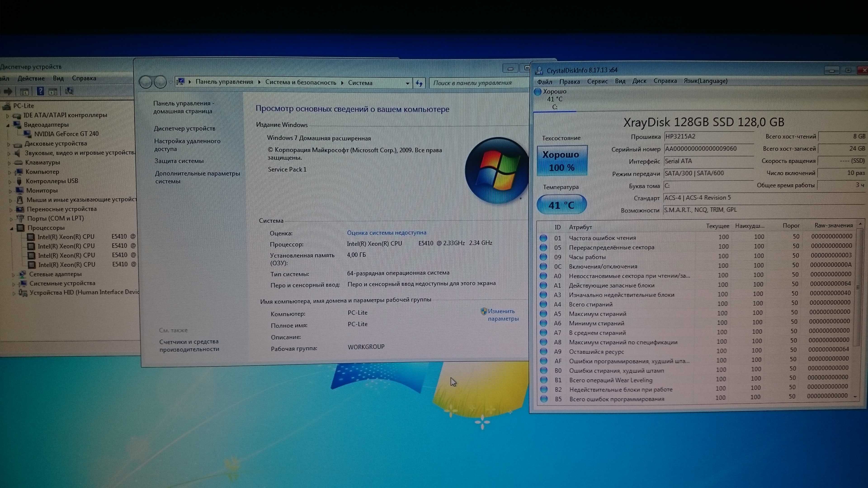Click Система и безопасность in the breadcrumb
Screen dimensions: 868x488
tap(301, 82)
